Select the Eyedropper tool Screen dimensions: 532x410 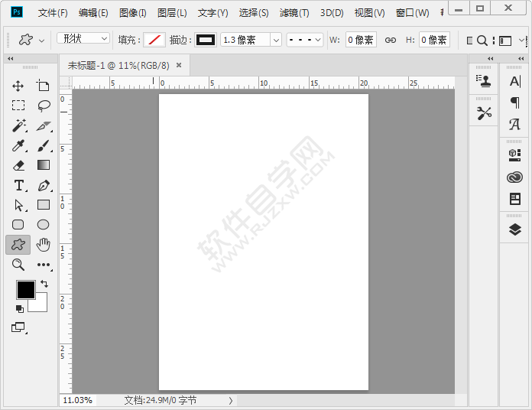pyautogui.click(x=18, y=145)
